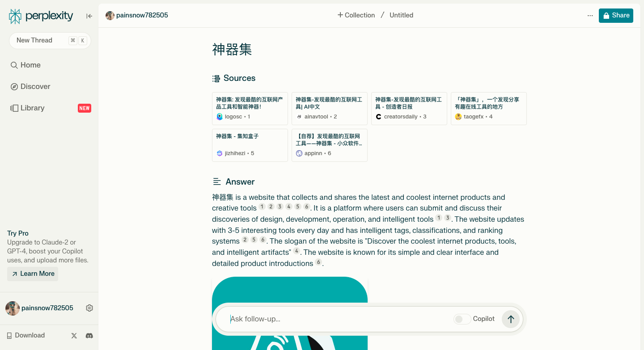Image resolution: width=644 pixels, height=350 pixels.
Task: Click the Share button
Action: click(x=616, y=16)
